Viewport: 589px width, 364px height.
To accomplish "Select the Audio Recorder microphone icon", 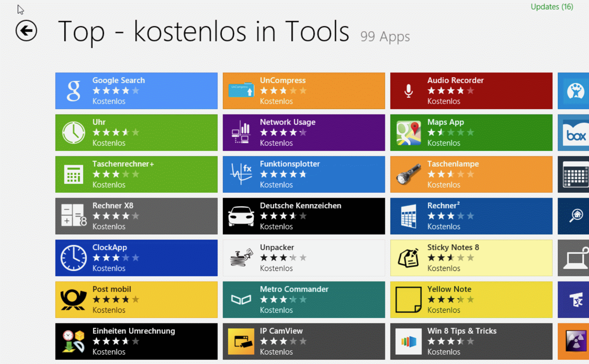I will pyautogui.click(x=408, y=91).
